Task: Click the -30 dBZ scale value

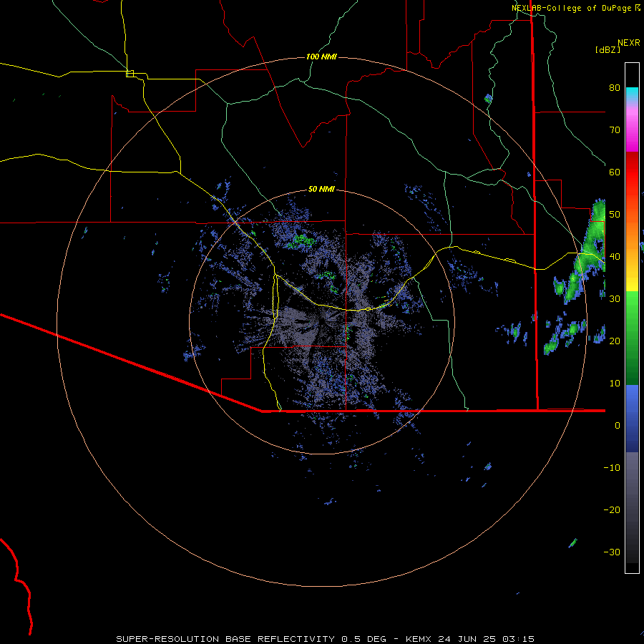Action: point(612,552)
